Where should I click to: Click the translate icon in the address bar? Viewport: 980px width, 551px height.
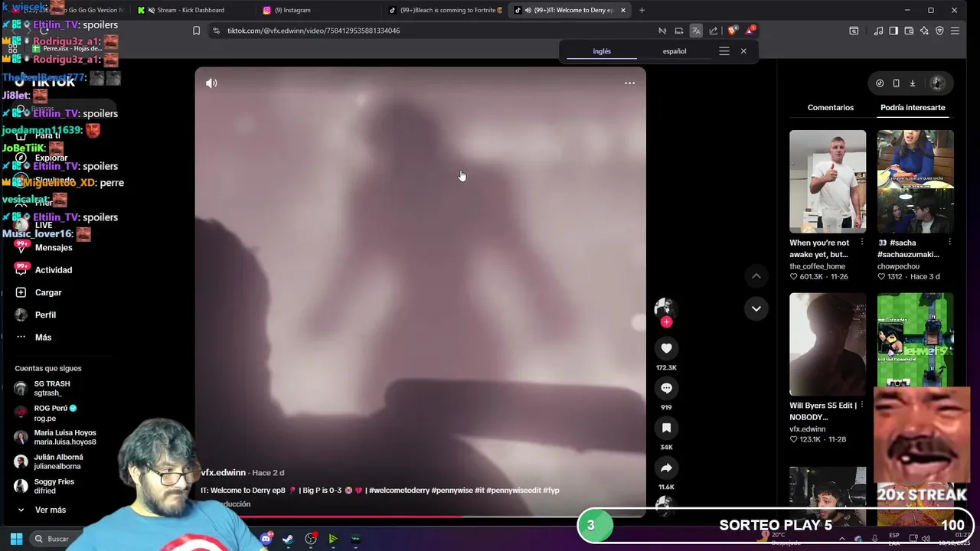point(696,31)
